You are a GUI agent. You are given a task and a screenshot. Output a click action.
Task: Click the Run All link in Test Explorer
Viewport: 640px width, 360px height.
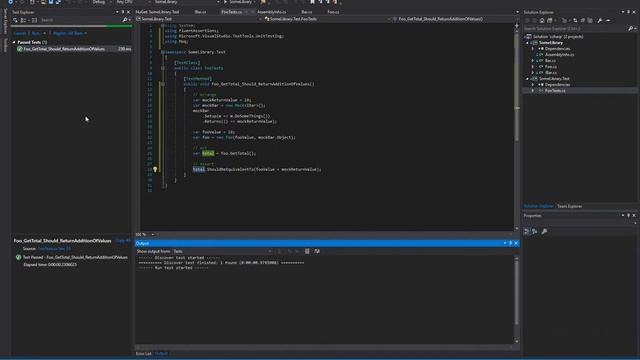[20, 33]
